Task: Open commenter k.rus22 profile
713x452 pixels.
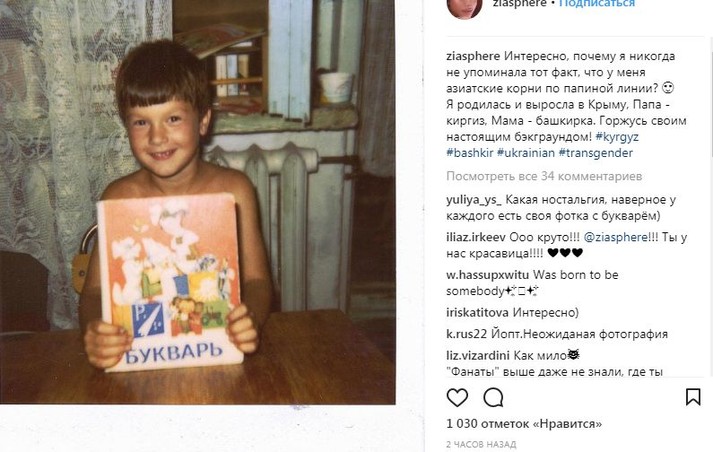Action: click(467, 334)
